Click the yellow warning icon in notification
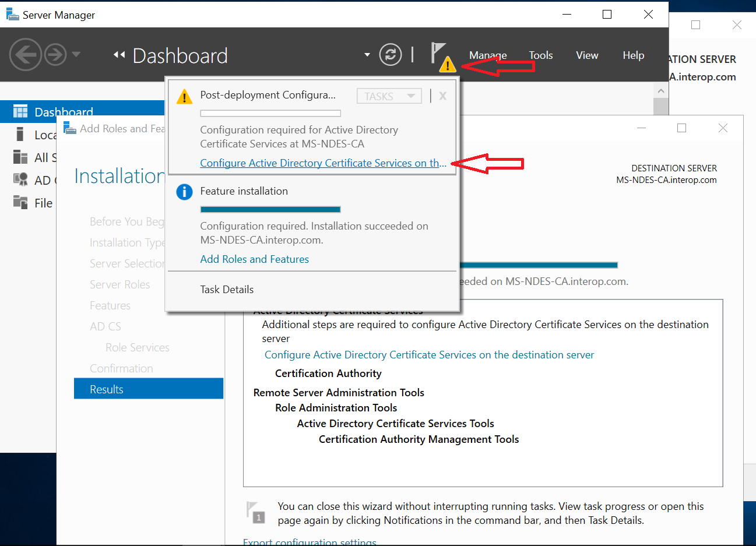The height and width of the screenshot is (546, 756). [x=184, y=96]
